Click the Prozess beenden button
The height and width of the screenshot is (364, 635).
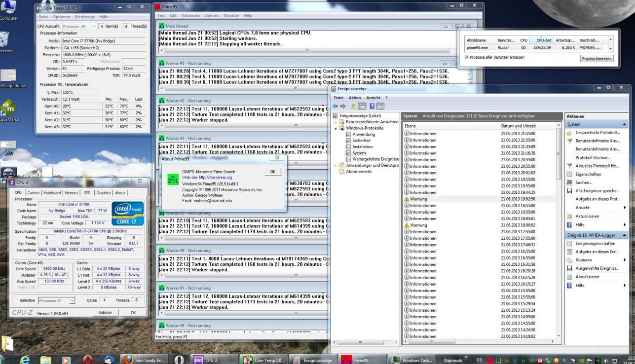click(x=597, y=58)
